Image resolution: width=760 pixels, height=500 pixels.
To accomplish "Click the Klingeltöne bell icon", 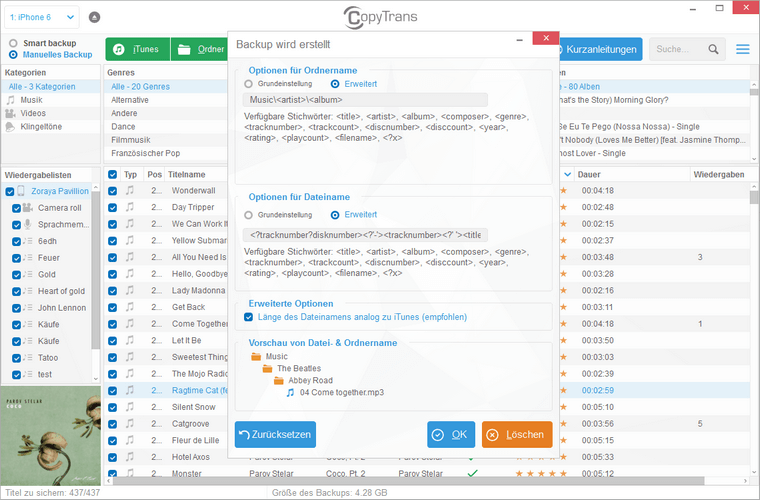I will [x=10, y=127].
